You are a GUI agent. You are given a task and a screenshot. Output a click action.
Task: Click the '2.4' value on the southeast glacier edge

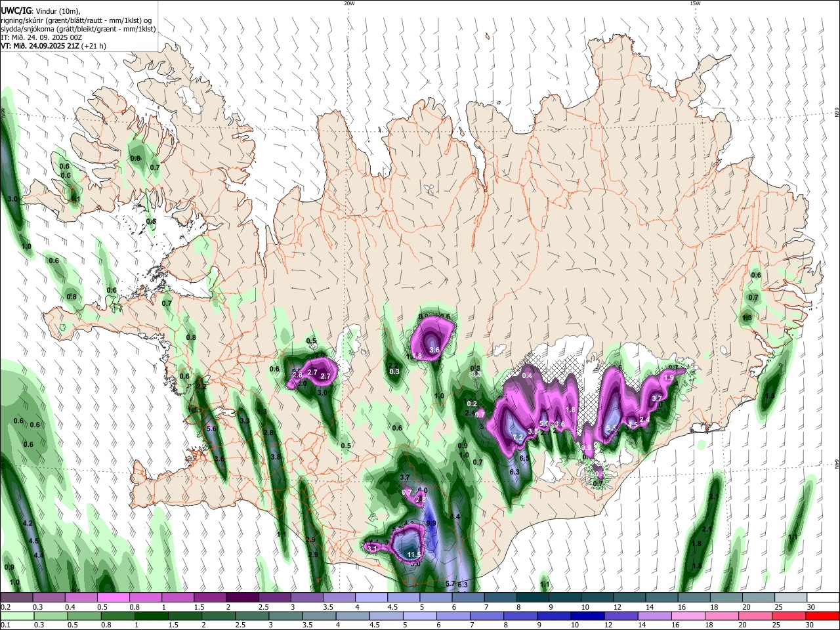(x=644, y=419)
